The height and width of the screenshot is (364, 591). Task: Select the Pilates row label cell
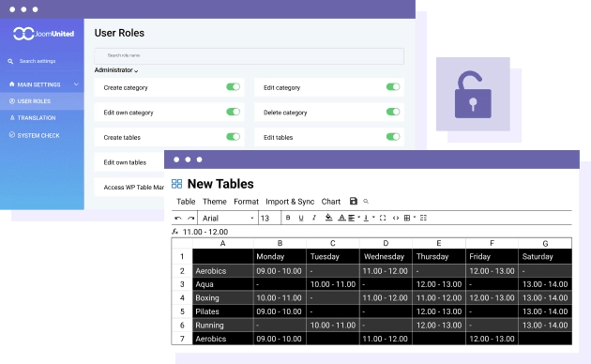coord(223,311)
